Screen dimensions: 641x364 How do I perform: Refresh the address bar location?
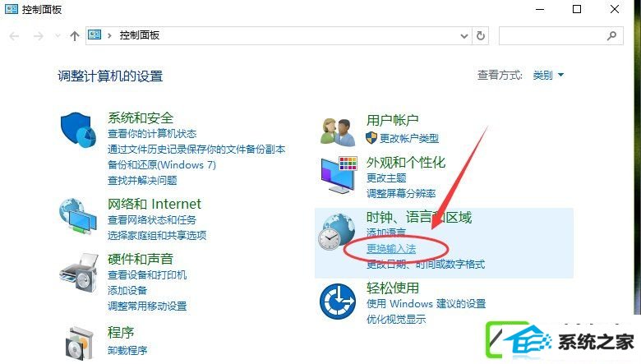pos(481,36)
